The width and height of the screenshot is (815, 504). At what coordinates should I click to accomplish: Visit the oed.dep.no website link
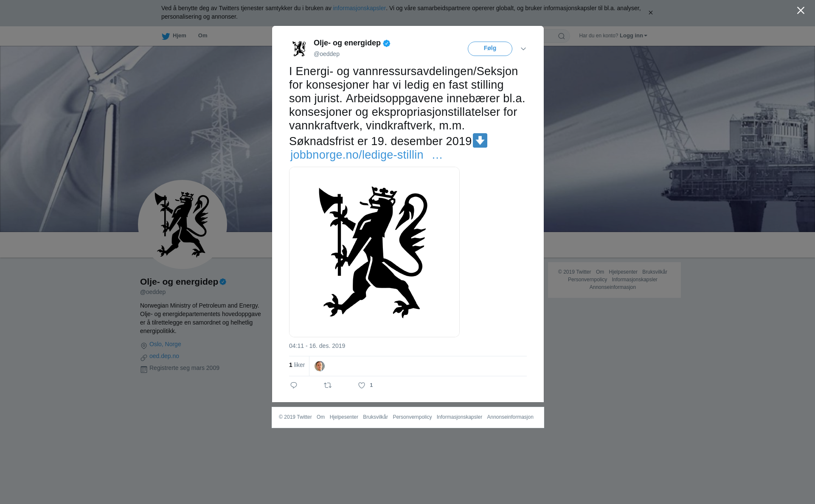(164, 356)
